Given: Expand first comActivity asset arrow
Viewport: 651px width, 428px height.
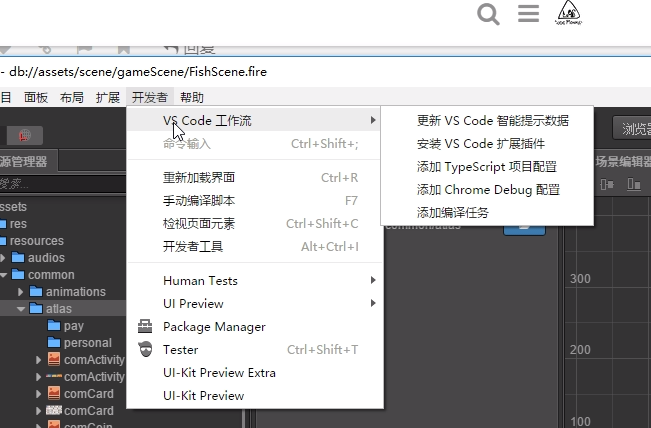Looking at the screenshot, I should pos(39,360).
